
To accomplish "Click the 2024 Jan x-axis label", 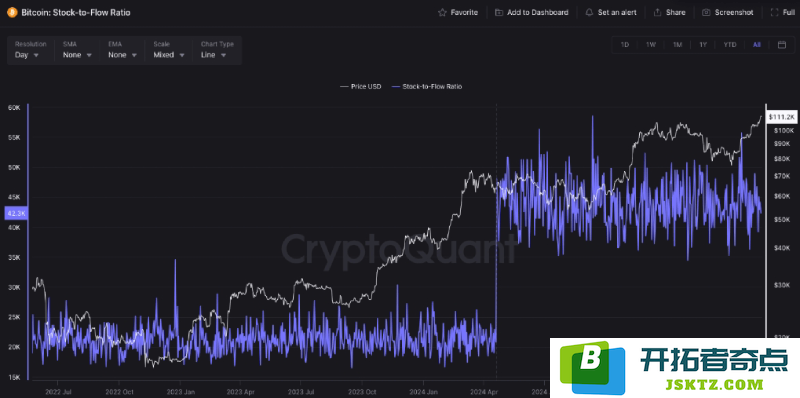I will click(x=423, y=392).
